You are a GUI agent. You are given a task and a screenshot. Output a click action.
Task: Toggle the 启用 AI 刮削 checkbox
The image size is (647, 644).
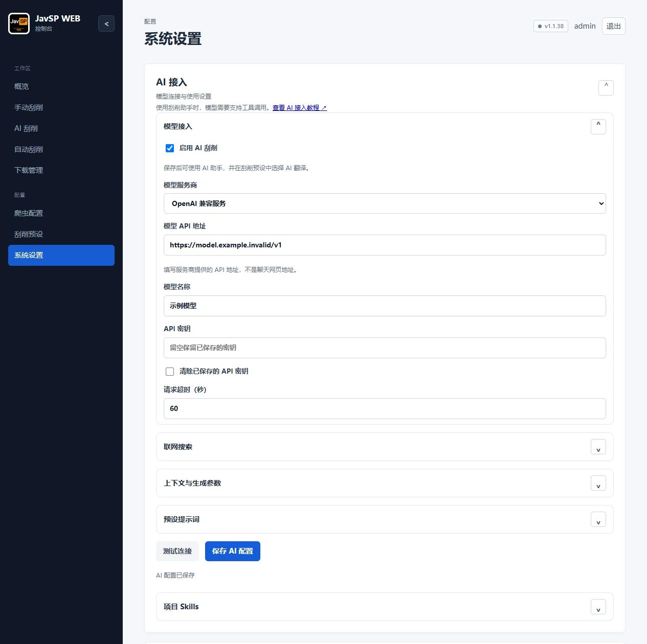tap(170, 148)
